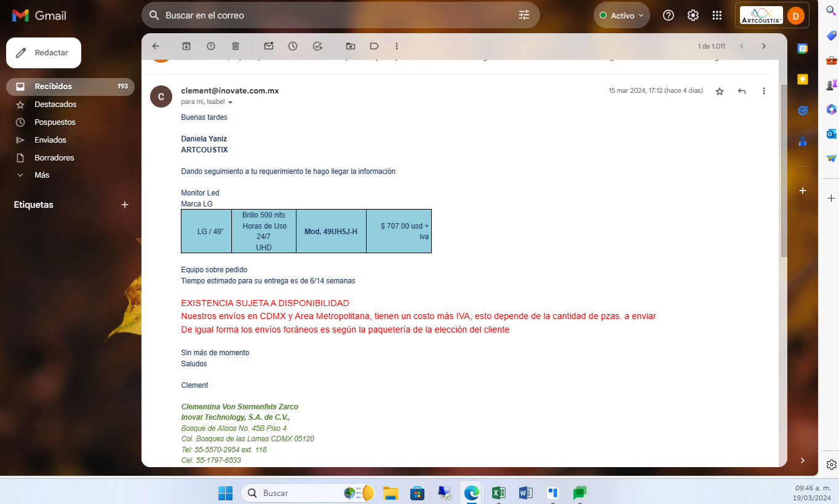Open Edge sidebar search icon

click(831, 10)
